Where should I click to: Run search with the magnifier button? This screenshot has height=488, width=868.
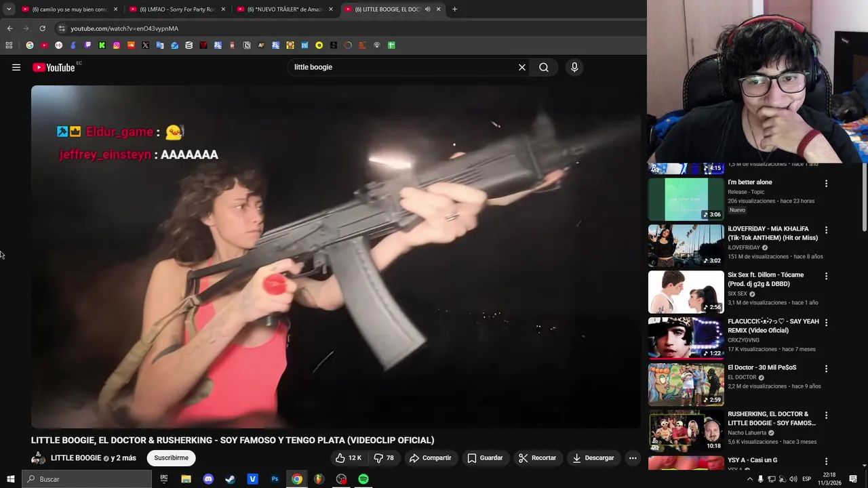coord(544,67)
